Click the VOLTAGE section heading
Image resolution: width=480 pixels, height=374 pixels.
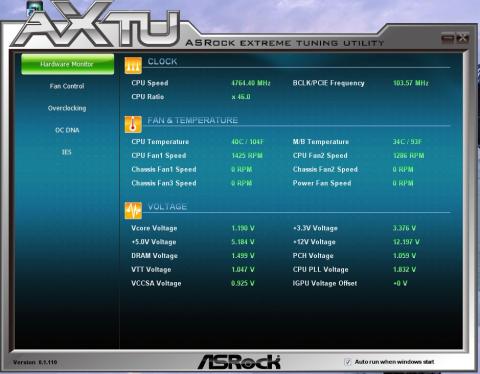click(167, 207)
